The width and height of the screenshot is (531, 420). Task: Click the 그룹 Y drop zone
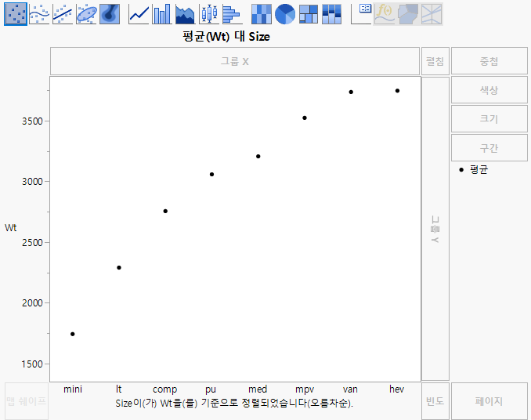(x=435, y=229)
